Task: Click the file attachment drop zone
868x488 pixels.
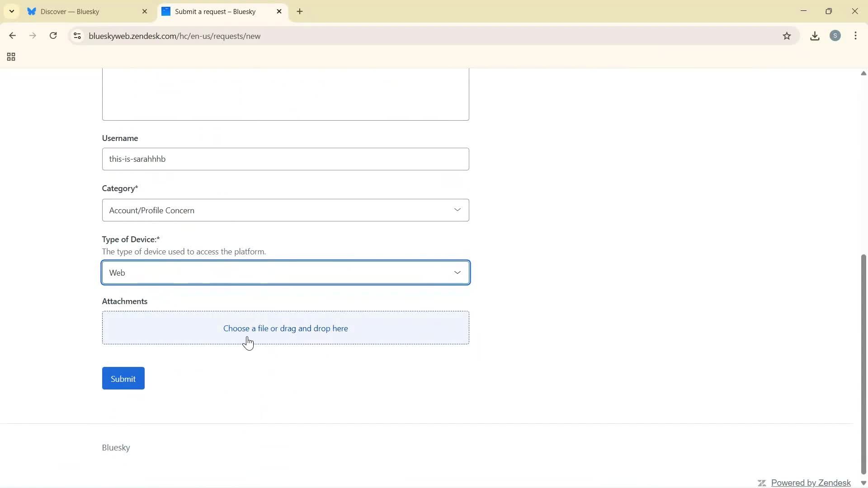Action: (286, 328)
